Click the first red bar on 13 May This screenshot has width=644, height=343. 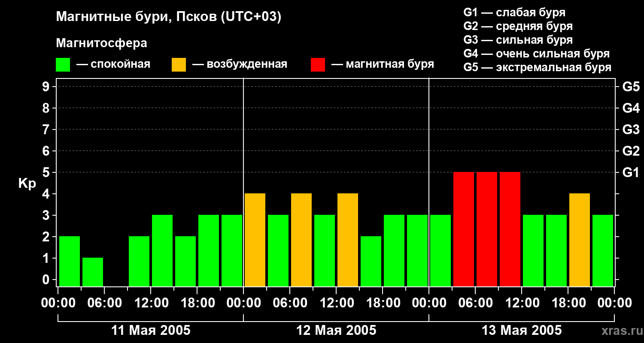click(x=464, y=229)
